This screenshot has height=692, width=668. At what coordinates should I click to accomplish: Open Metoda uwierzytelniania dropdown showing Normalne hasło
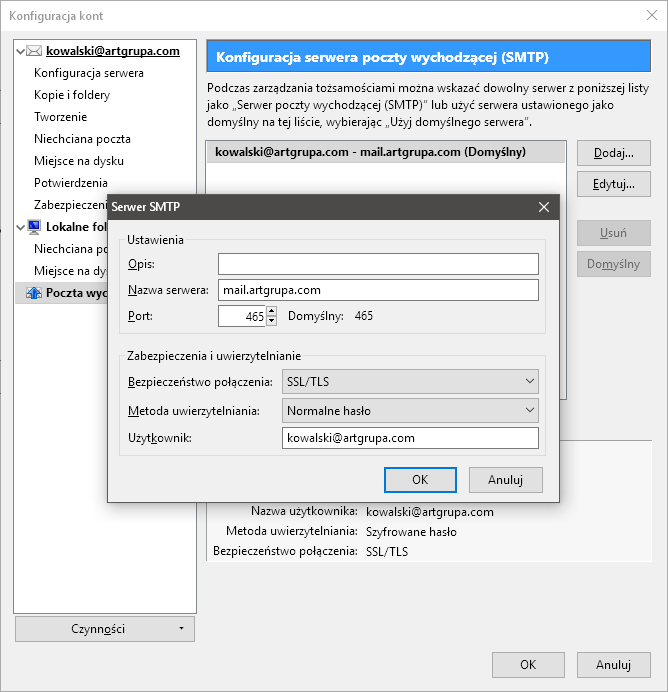coord(410,411)
